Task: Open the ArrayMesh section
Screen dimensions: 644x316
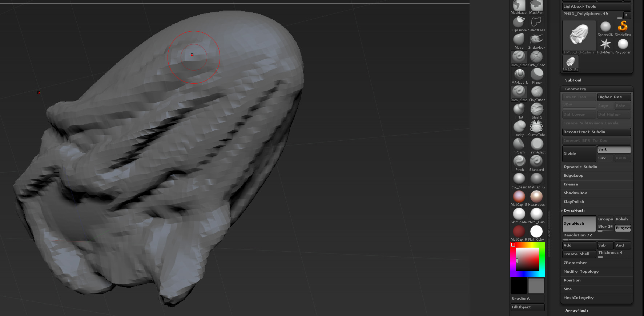Action: 576,311
